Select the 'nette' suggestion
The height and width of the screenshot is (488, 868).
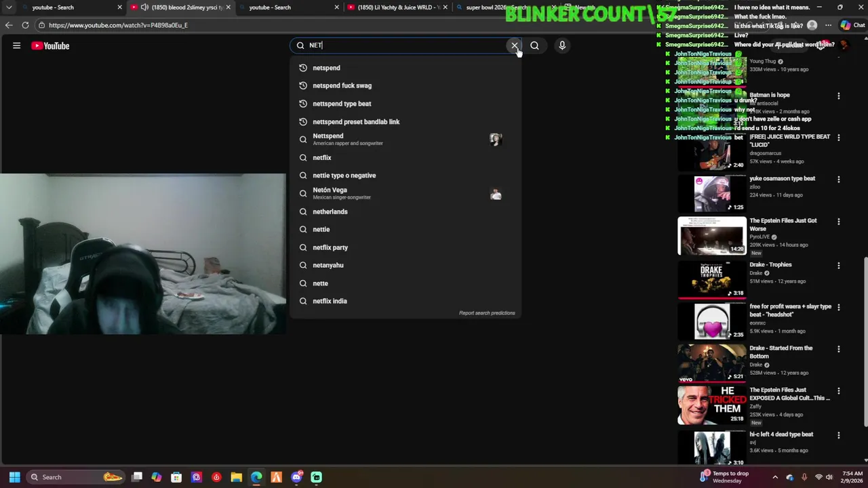pos(406,283)
